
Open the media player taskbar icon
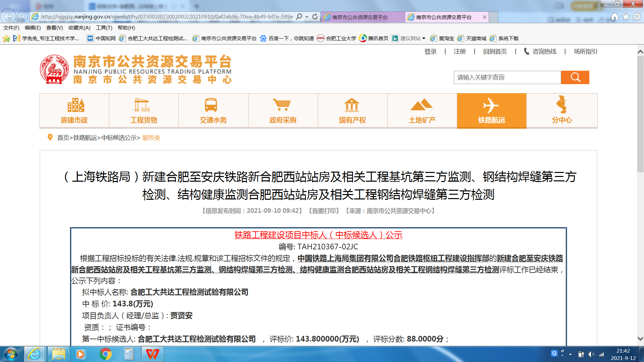[x=81, y=354]
